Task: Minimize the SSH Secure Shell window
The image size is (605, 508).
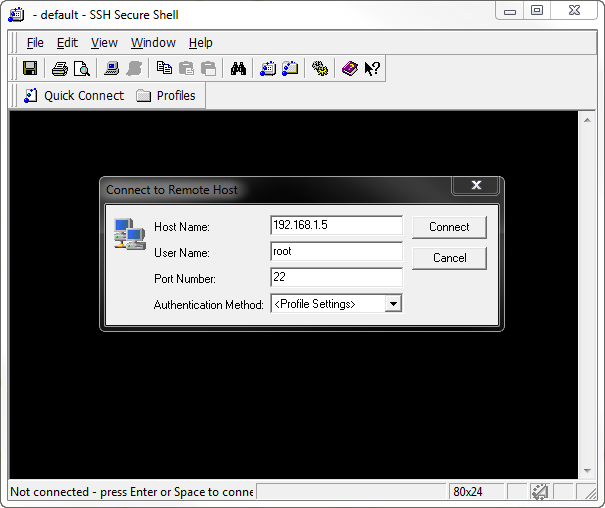Action: [510, 10]
